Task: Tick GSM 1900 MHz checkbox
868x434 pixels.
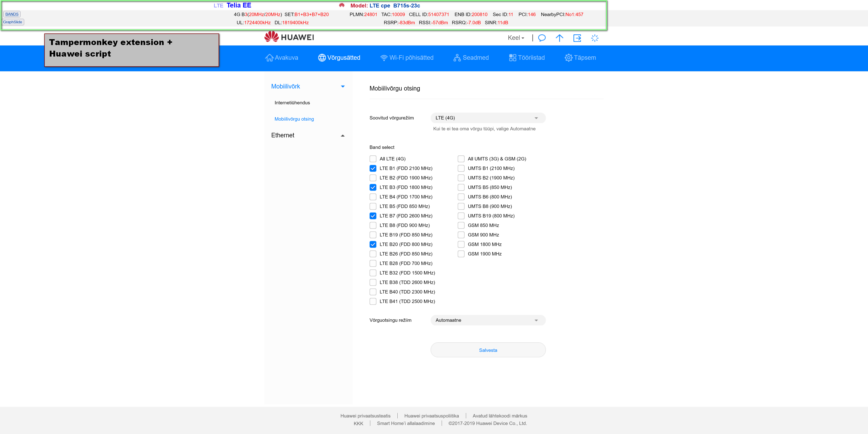Action: [x=461, y=254]
